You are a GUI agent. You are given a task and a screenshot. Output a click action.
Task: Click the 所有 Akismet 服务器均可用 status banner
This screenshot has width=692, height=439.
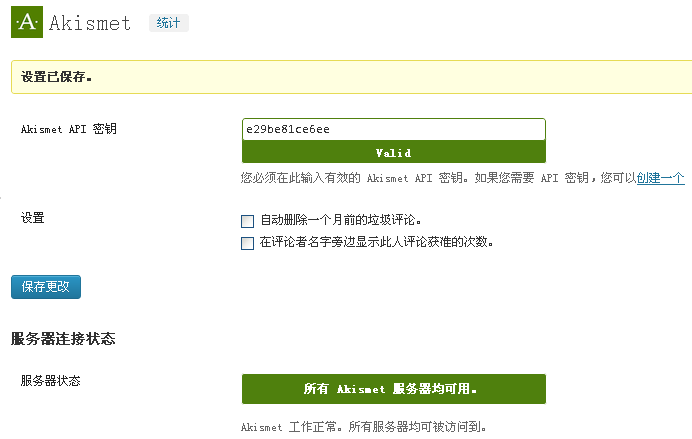click(x=394, y=389)
